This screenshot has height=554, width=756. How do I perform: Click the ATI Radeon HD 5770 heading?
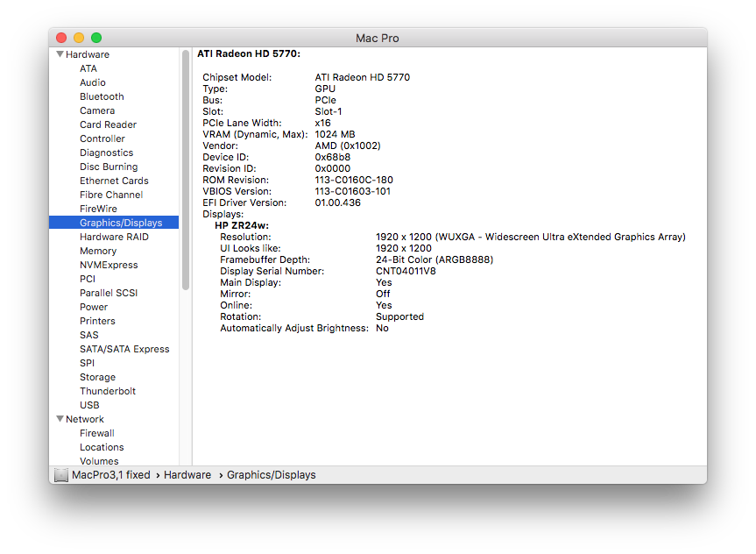pyautogui.click(x=248, y=53)
